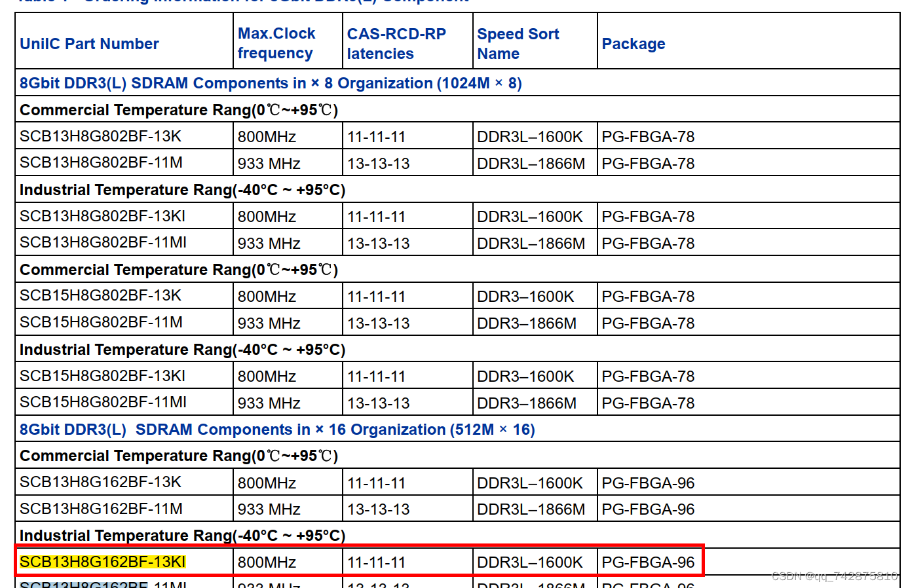Click the Max.Clock frequency column header
The image size is (908, 588).
(276, 43)
